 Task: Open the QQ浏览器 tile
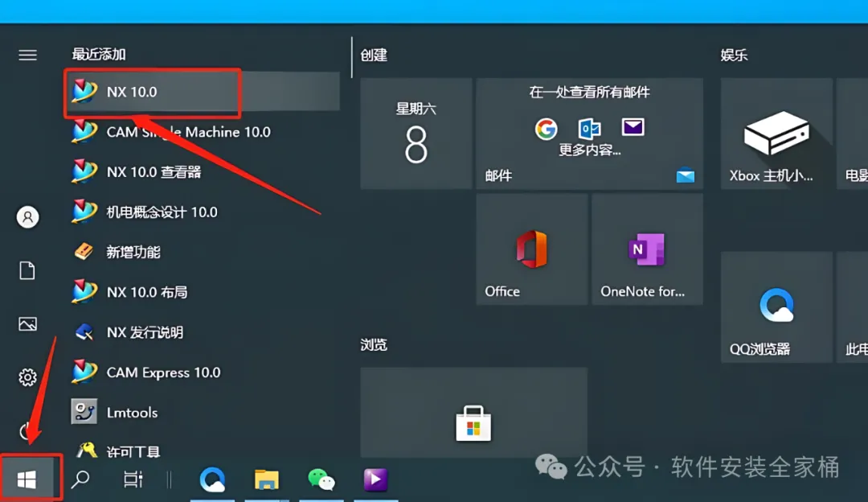pyautogui.click(x=776, y=307)
